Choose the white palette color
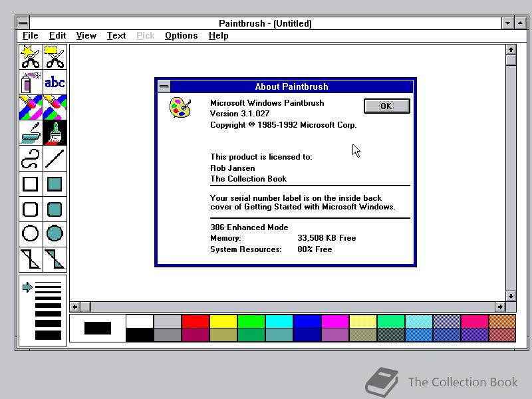 140,321
